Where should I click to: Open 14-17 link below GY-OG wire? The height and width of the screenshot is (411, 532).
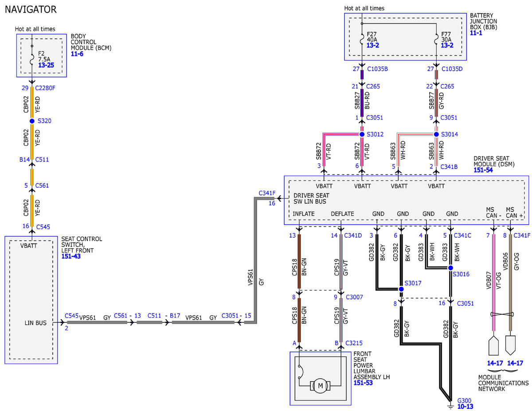pyautogui.click(x=515, y=363)
